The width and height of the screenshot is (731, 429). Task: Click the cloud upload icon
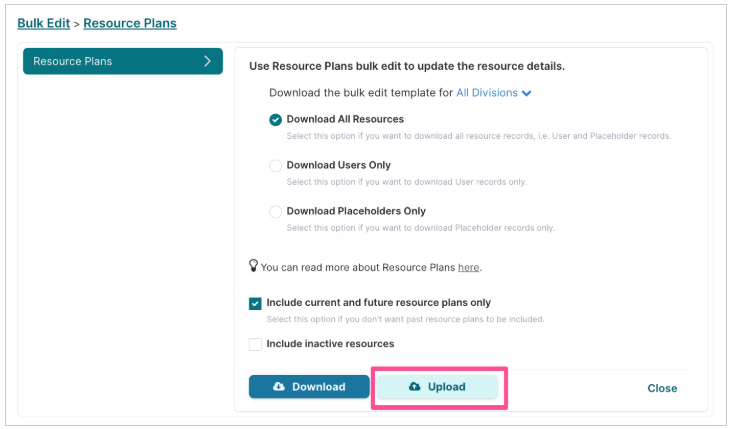(414, 387)
